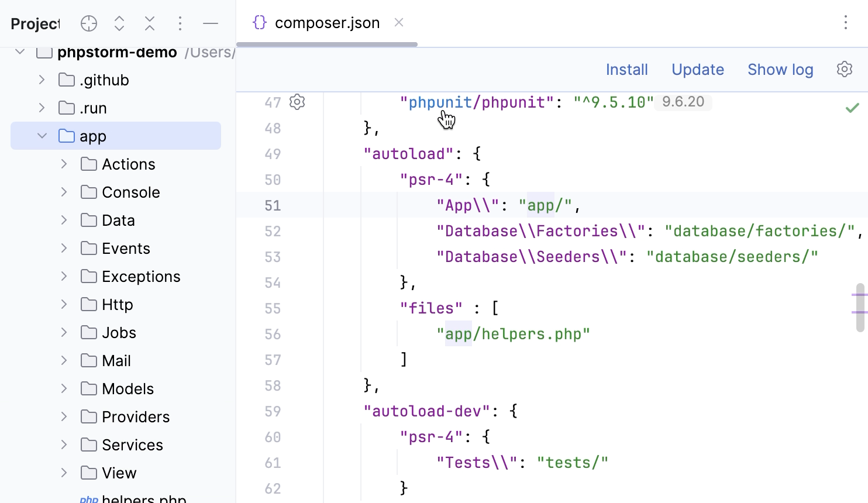Screen dimensions: 868x503
Task: Select the composer.json editor tab
Action: pos(326,22)
